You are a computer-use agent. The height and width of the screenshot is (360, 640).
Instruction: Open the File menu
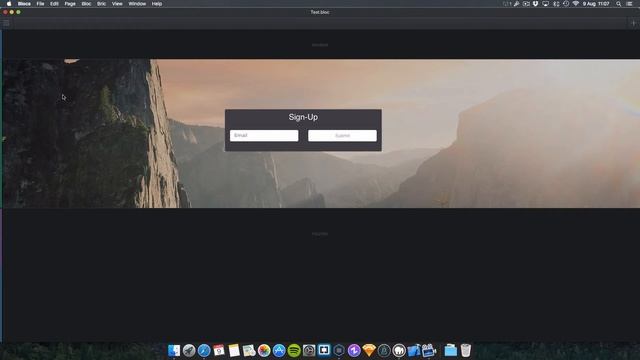pyautogui.click(x=40, y=4)
